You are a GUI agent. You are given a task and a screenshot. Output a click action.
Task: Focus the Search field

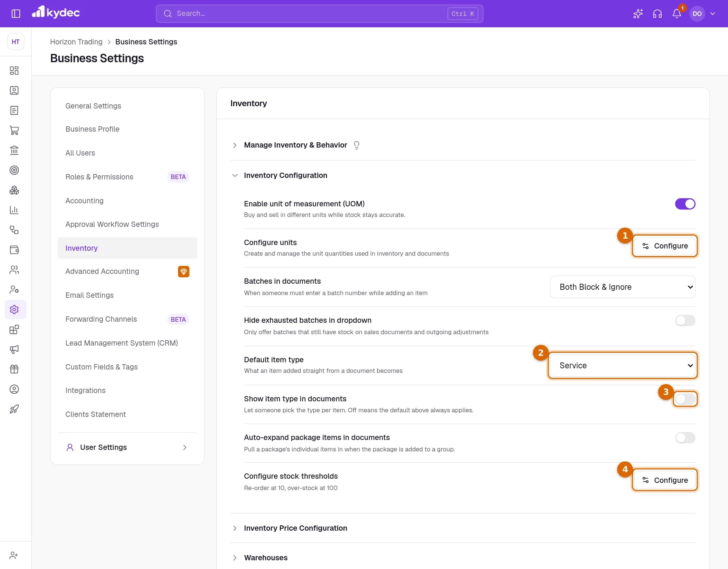point(319,14)
